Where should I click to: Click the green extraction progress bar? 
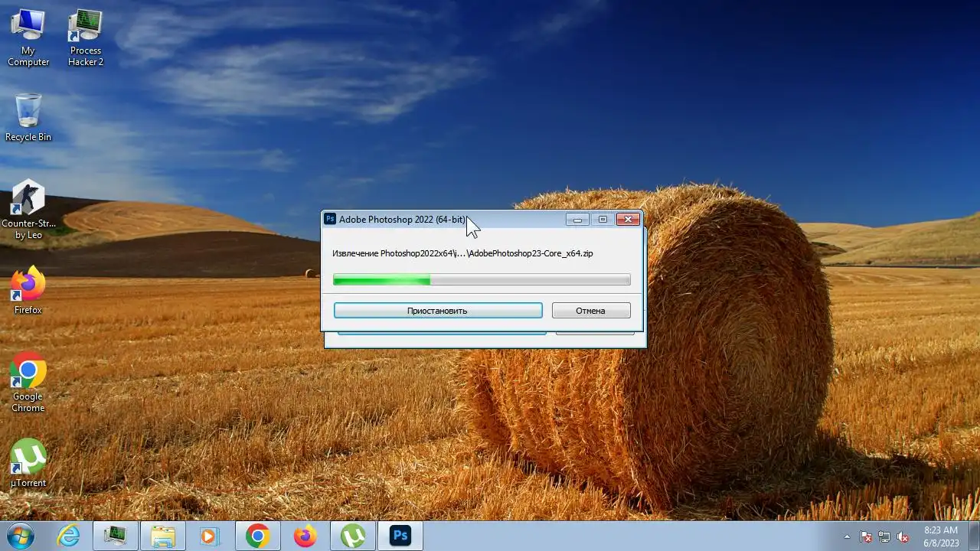pyautogui.click(x=482, y=280)
